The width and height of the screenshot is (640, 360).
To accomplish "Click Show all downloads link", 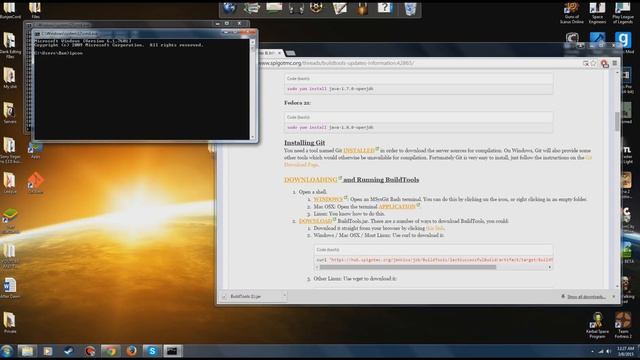I will (586, 297).
